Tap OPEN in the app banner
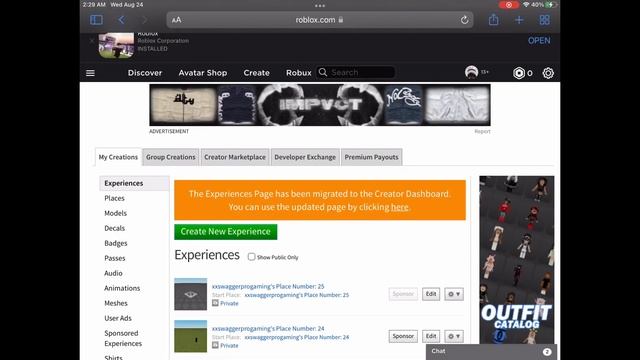The height and width of the screenshot is (360, 640). (x=539, y=41)
